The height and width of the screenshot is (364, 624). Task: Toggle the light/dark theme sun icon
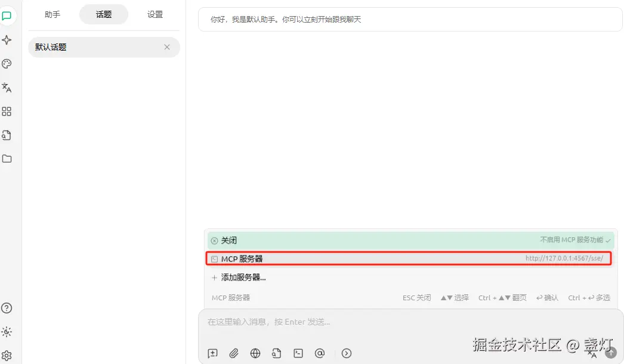[7, 332]
